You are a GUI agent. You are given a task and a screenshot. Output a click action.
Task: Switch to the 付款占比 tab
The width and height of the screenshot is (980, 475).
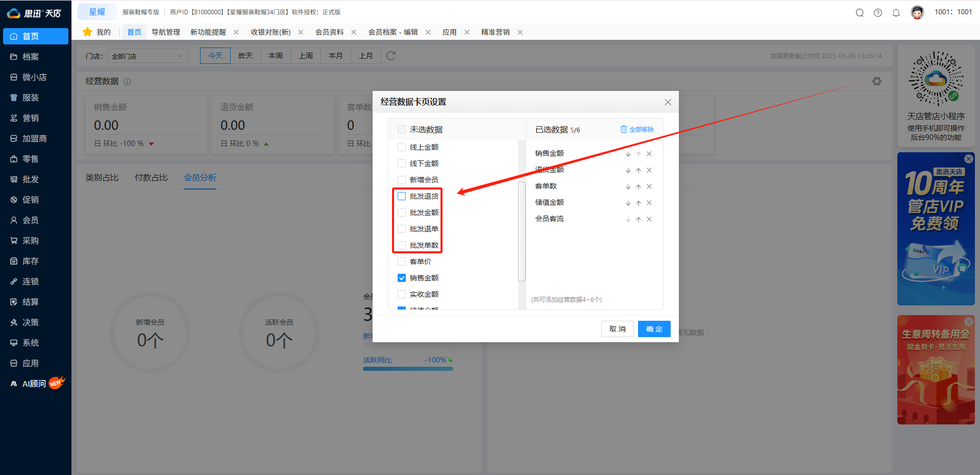point(151,177)
